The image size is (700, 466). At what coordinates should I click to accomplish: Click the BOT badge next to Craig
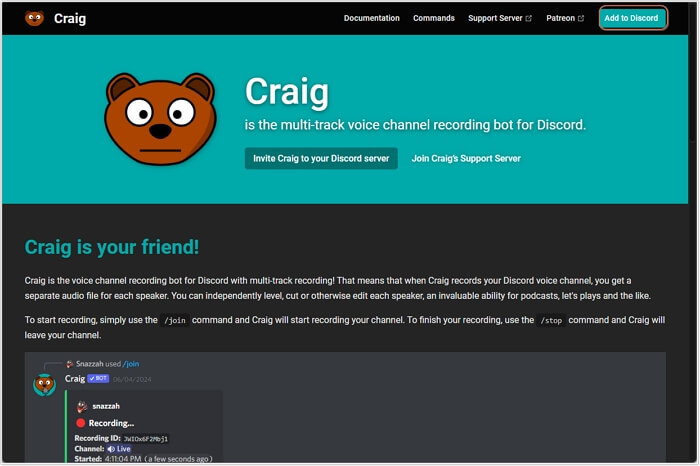pyautogui.click(x=98, y=379)
